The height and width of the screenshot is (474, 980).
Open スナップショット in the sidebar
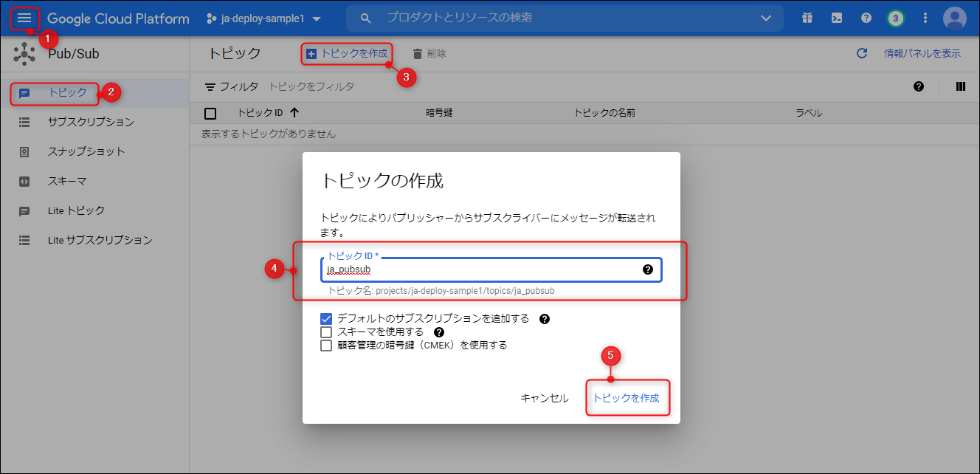[86, 151]
